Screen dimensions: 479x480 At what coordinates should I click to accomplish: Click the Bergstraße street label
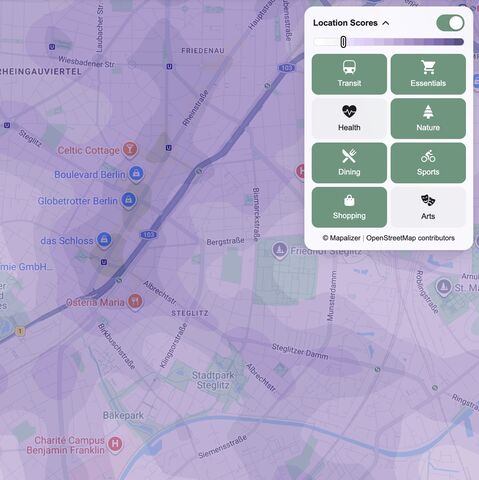tap(225, 241)
